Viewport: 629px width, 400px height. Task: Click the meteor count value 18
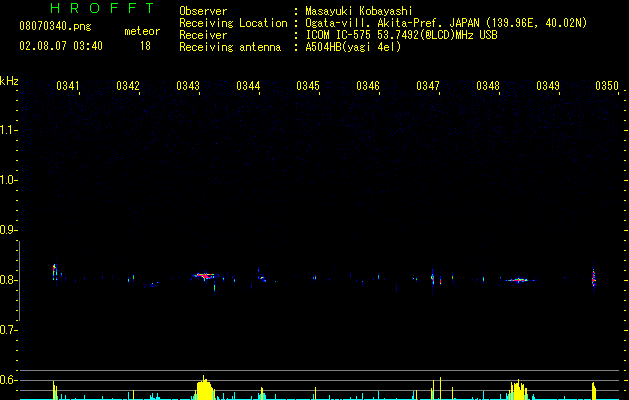click(145, 46)
